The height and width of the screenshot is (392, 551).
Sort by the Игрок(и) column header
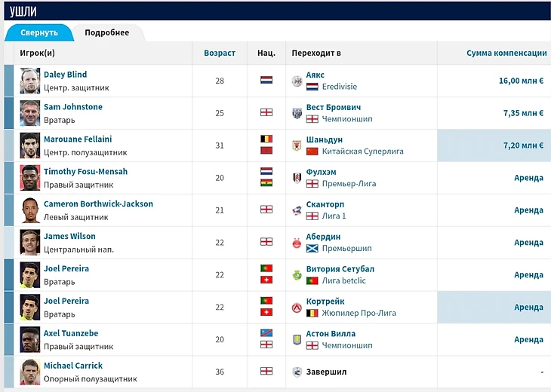[37, 54]
